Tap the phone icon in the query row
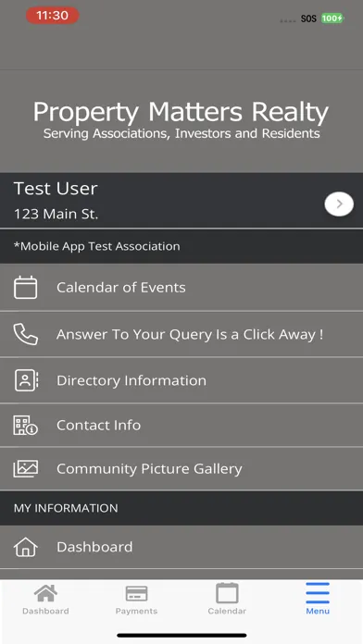This screenshot has width=363, height=644. [x=26, y=334]
